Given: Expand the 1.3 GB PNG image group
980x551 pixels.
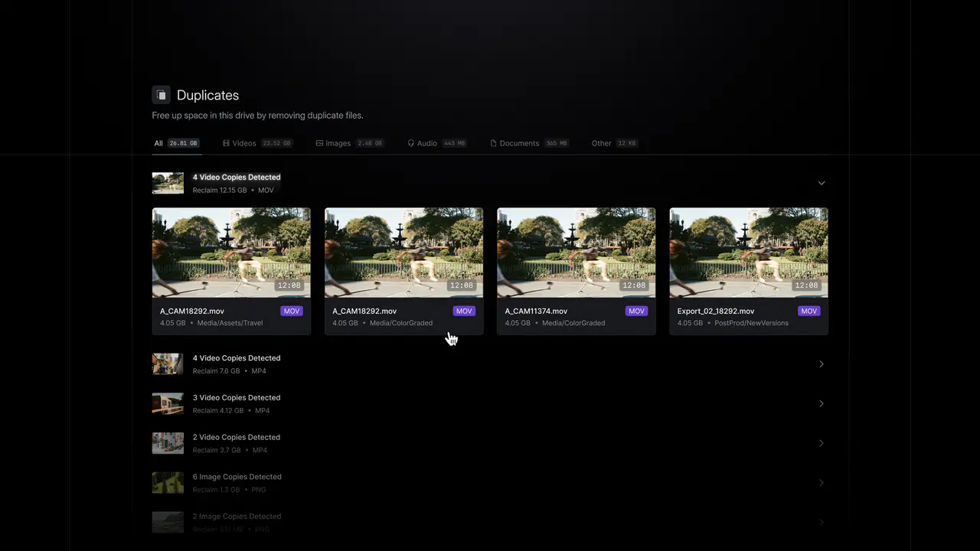Looking at the screenshot, I should coord(821,483).
